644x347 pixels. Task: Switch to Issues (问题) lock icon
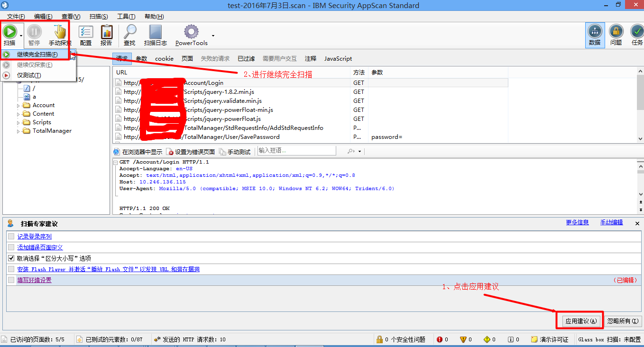point(616,32)
